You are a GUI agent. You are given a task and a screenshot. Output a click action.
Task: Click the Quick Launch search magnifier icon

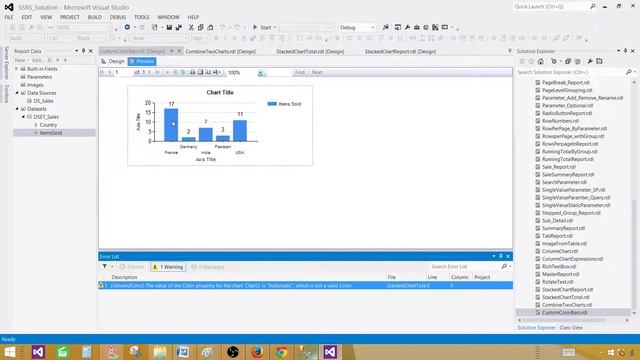(593, 7)
